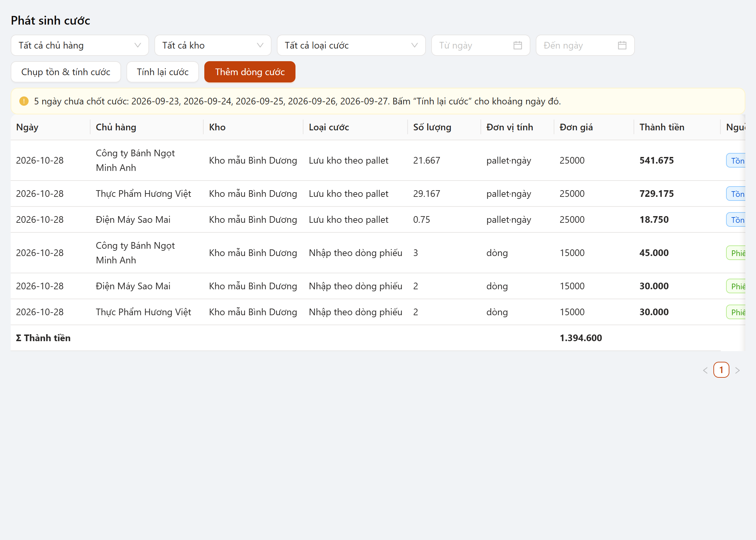Click the 'Loại cước' column header
This screenshot has width=756, height=540.
[x=355, y=127]
